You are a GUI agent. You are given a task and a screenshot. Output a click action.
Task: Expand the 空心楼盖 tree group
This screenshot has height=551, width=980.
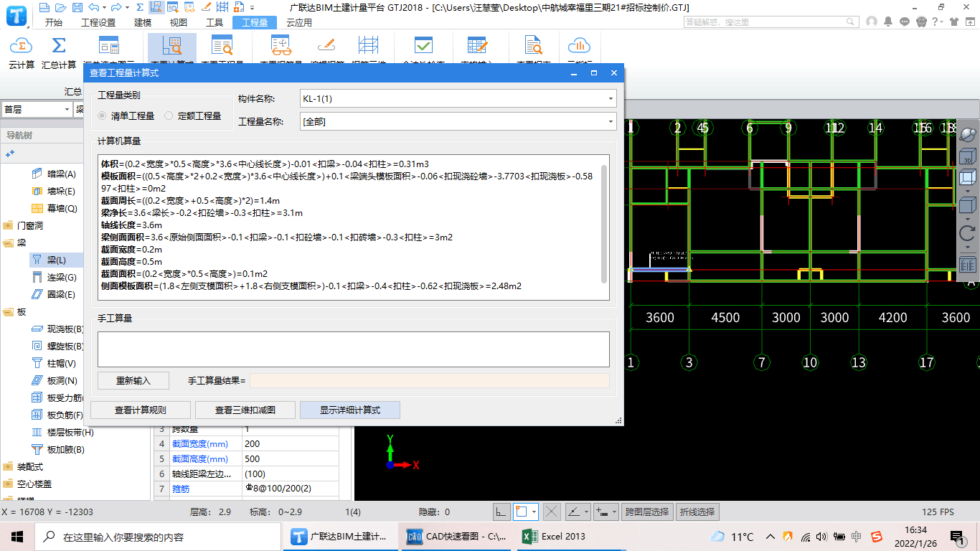tap(8, 484)
